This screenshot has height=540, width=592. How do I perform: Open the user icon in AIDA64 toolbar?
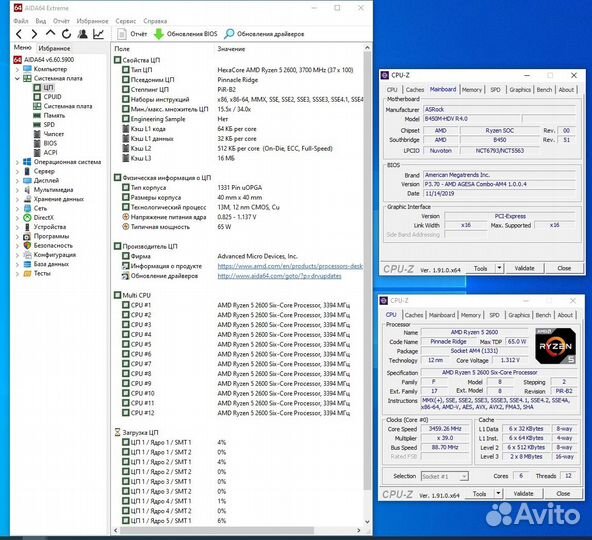[82, 34]
